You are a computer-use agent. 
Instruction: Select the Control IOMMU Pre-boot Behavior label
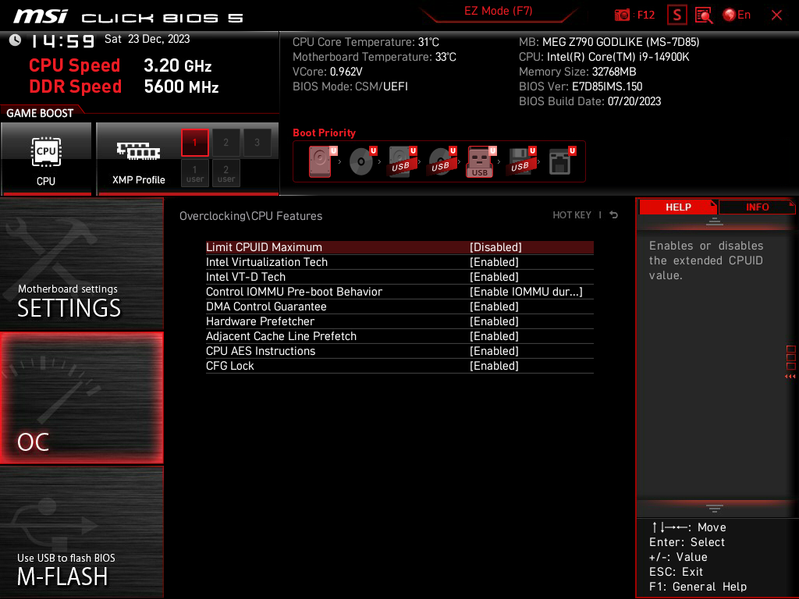(294, 291)
